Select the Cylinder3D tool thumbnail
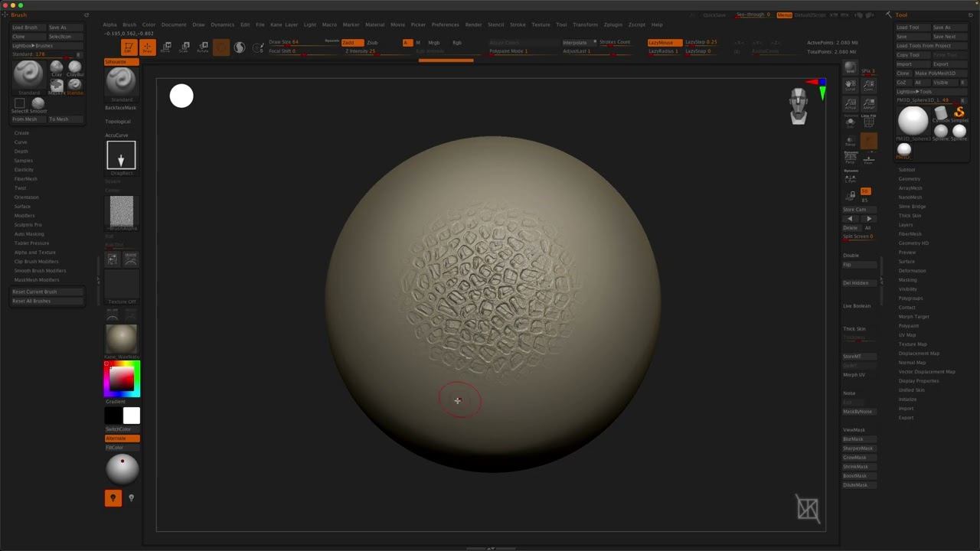This screenshot has height=551, width=980. click(x=941, y=113)
